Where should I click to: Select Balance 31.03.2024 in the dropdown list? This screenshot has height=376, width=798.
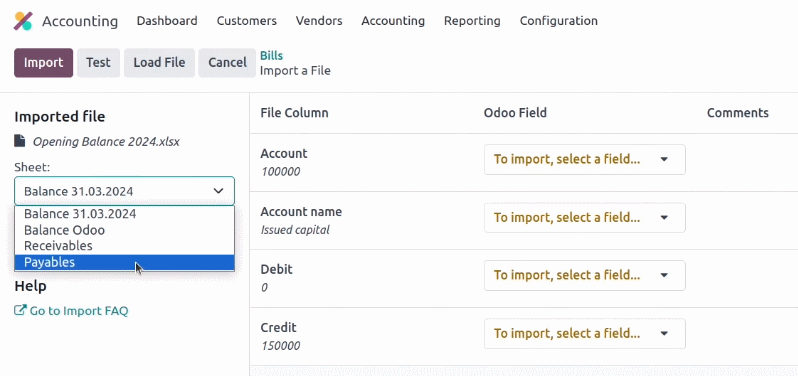124,214
